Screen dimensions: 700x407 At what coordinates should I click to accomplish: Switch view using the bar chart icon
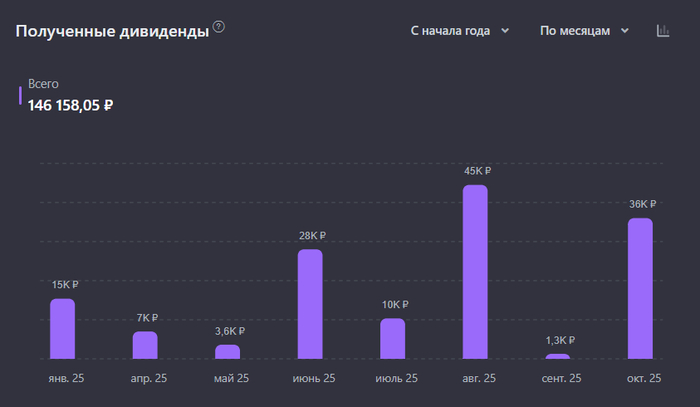pyautogui.click(x=663, y=31)
